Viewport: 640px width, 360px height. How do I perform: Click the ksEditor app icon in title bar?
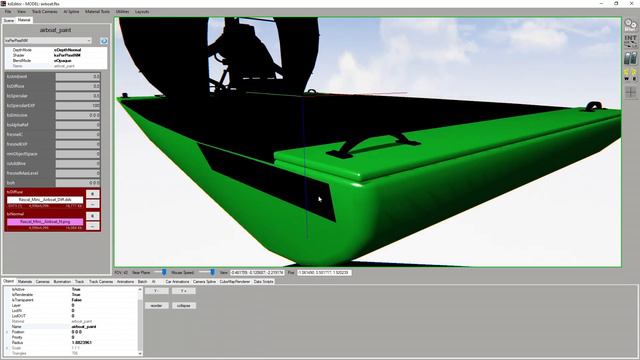[3, 4]
